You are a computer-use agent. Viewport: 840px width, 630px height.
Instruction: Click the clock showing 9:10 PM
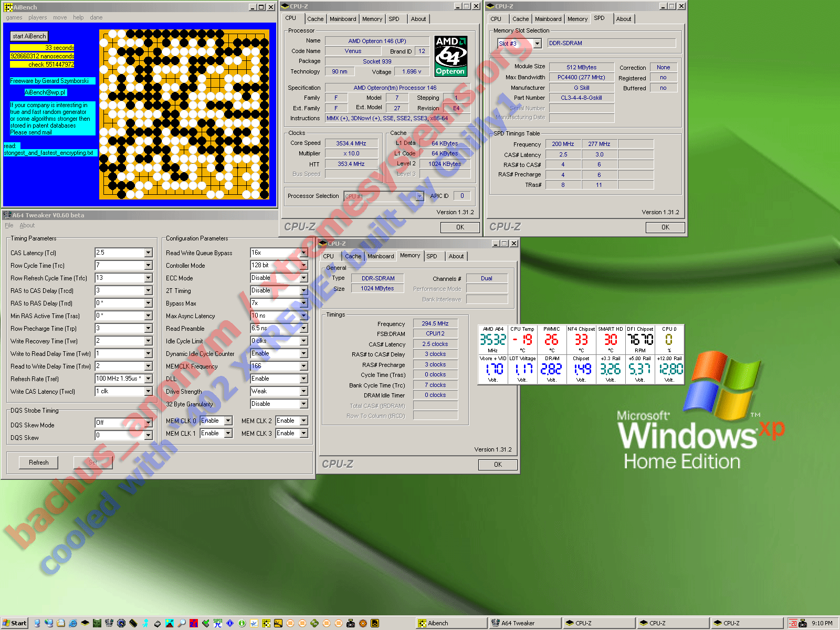tap(822, 623)
